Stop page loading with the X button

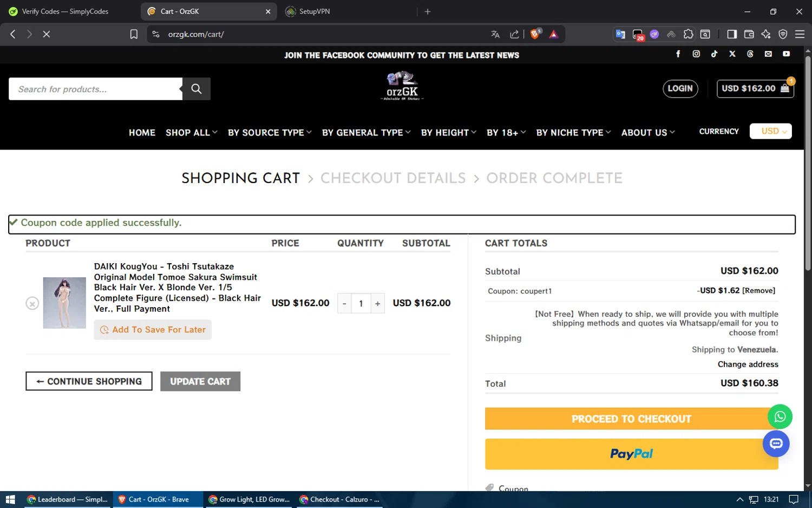tap(47, 34)
